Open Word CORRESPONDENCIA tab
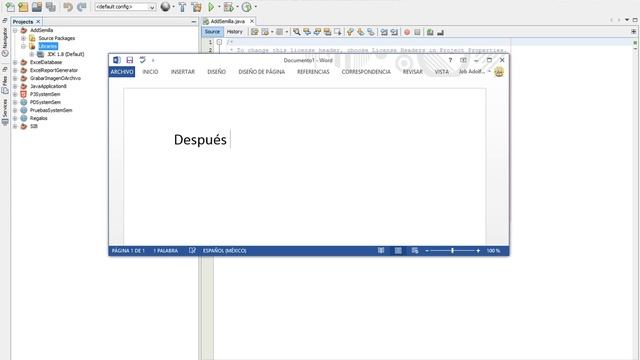This screenshot has width=640, height=360. click(x=366, y=72)
